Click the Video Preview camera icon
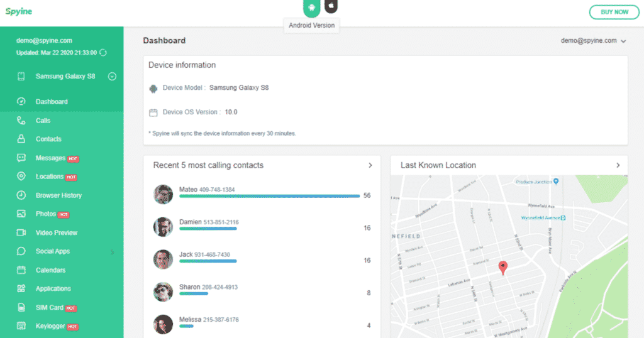Viewport: 644px width, 338px height. click(x=21, y=232)
